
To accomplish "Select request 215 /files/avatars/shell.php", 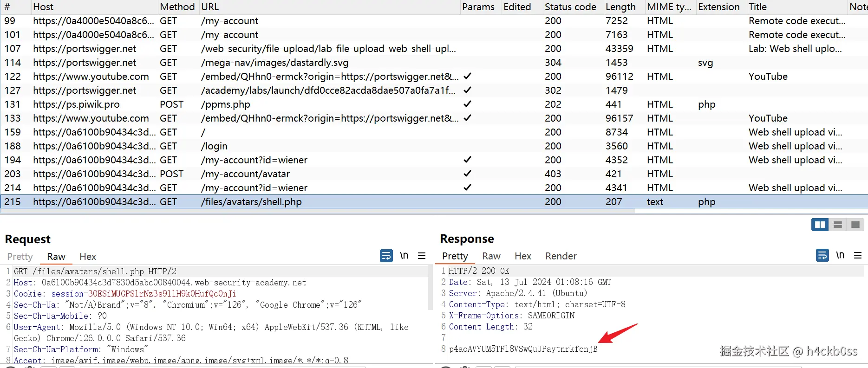I will [x=434, y=202].
